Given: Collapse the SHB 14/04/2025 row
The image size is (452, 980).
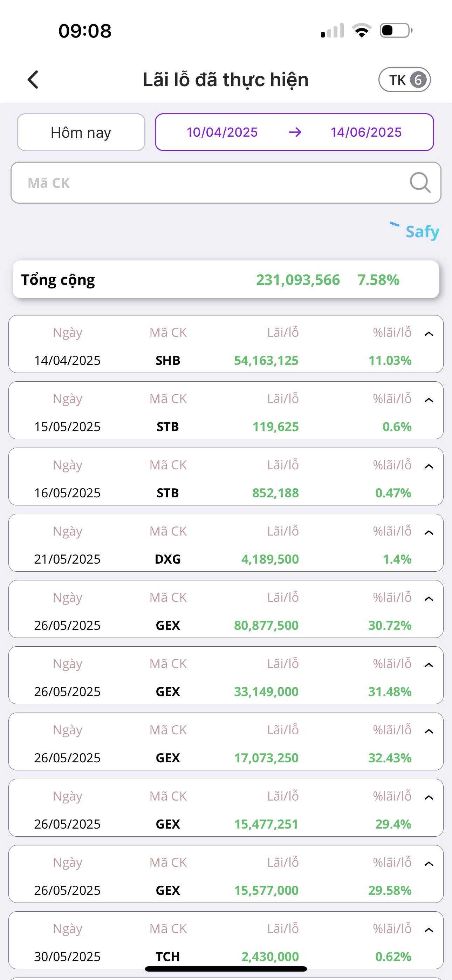Looking at the screenshot, I should pos(429,334).
